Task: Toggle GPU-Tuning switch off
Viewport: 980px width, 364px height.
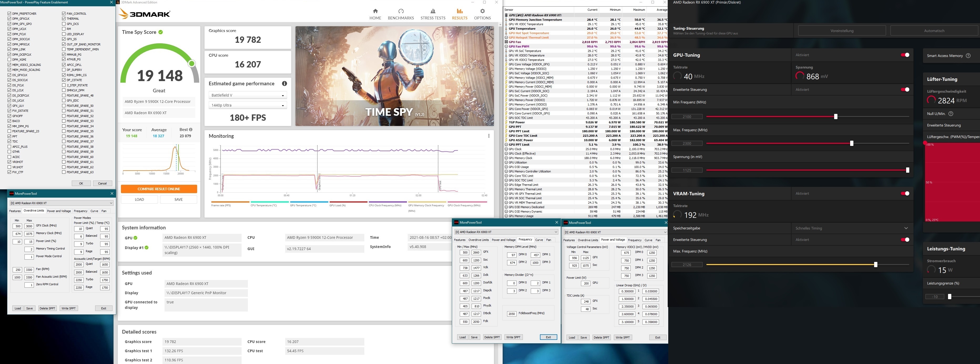Action: click(x=905, y=55)
